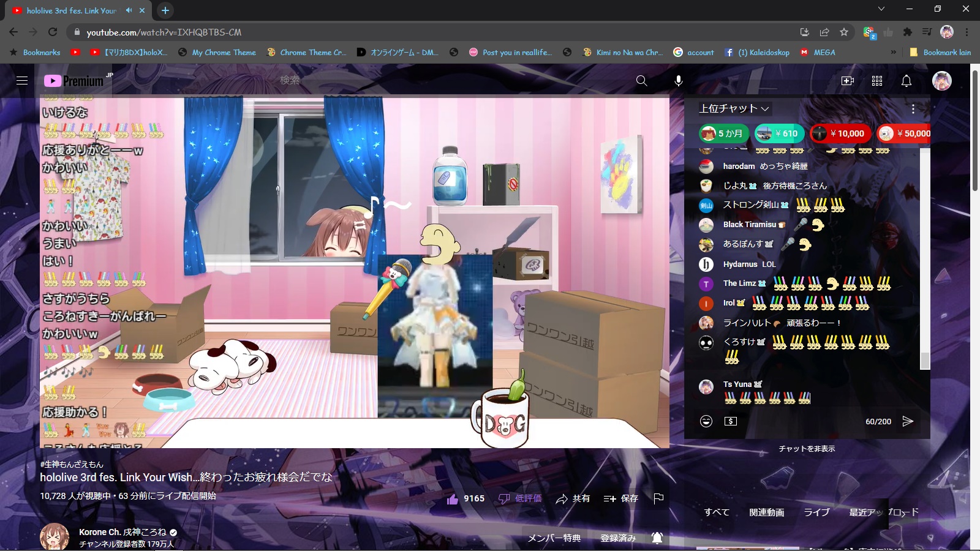Install app icon in address bar
This screenshot has width=980, height=551.
(805, 32)
